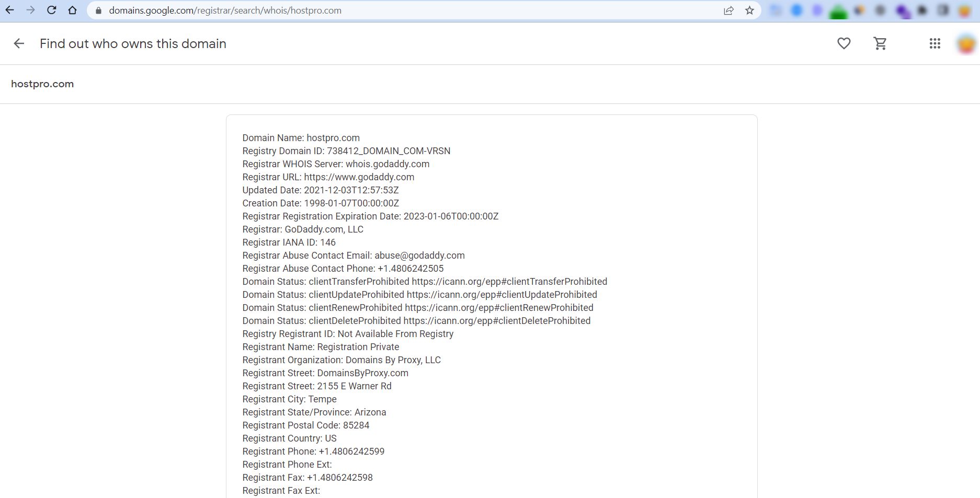The height and width of the screenshot is (498, 980).
Task: Reload the current page
Action: 51,10
